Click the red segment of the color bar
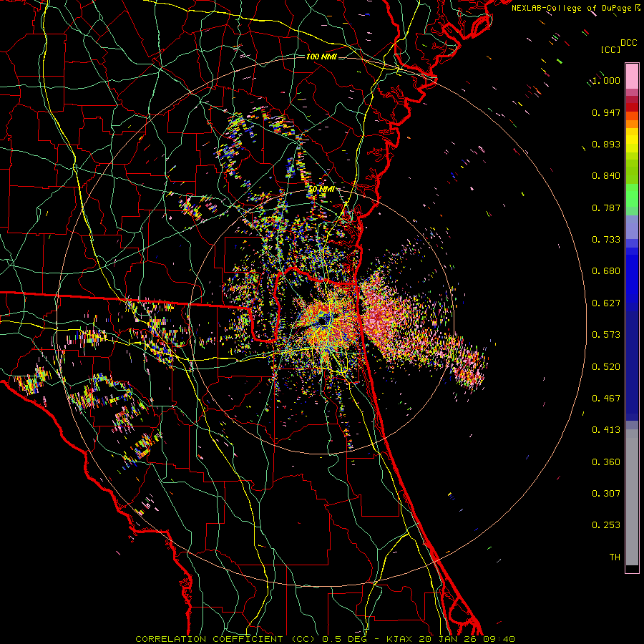Image resolution: width=644 pixels, height=644 pixels. [x=632, y=107]
